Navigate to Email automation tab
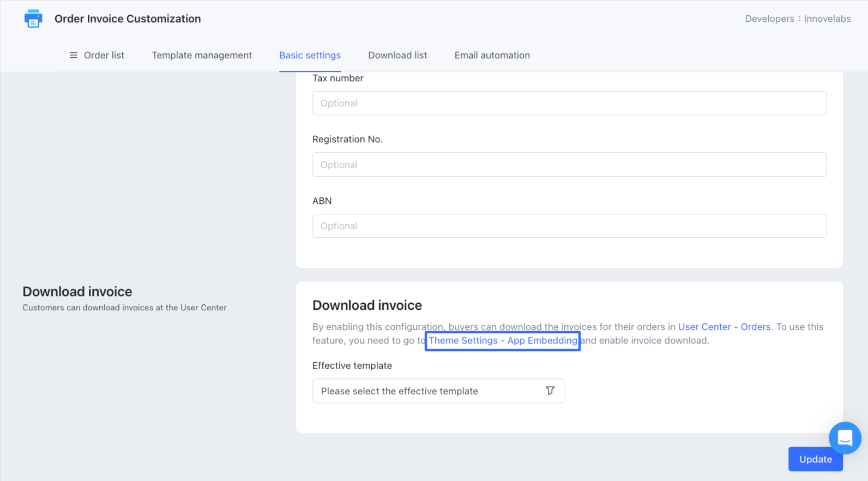Viewport: 868px width, 481px height. (492, 55)
